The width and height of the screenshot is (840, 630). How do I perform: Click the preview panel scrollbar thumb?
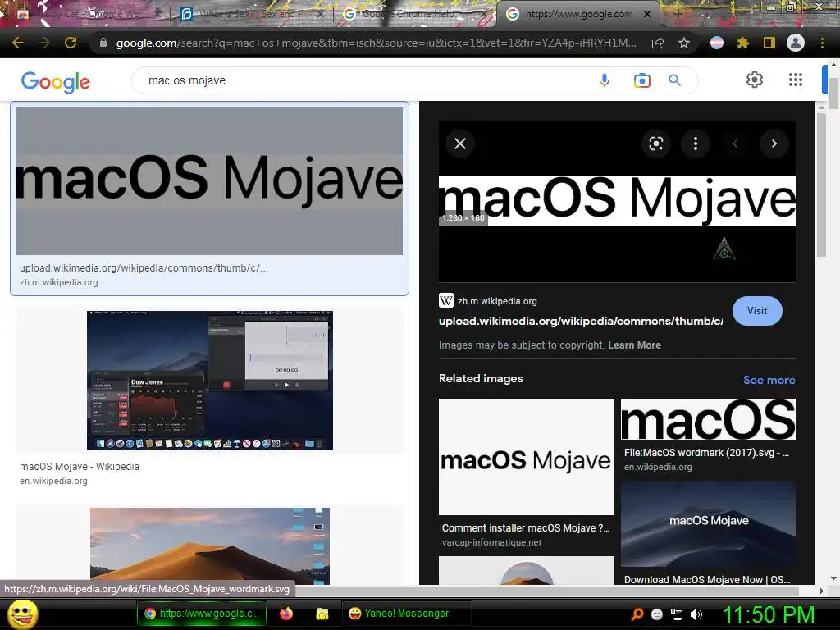(822, 184)
